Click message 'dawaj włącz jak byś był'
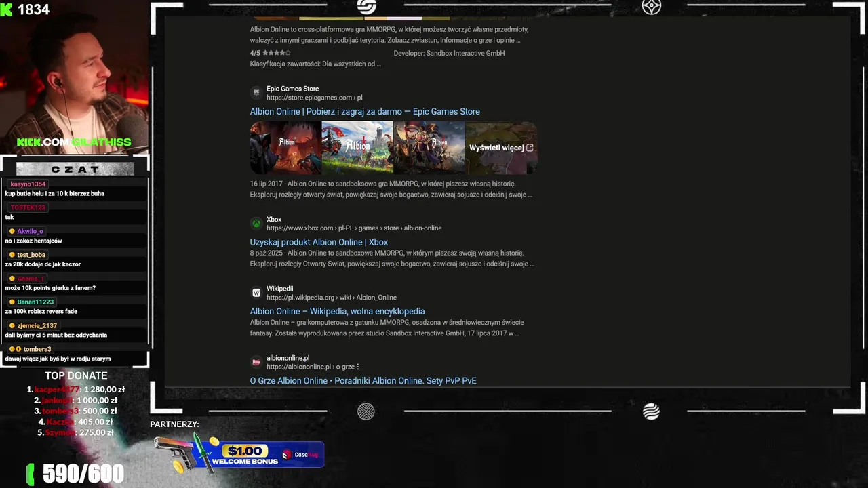 (58, 359)
